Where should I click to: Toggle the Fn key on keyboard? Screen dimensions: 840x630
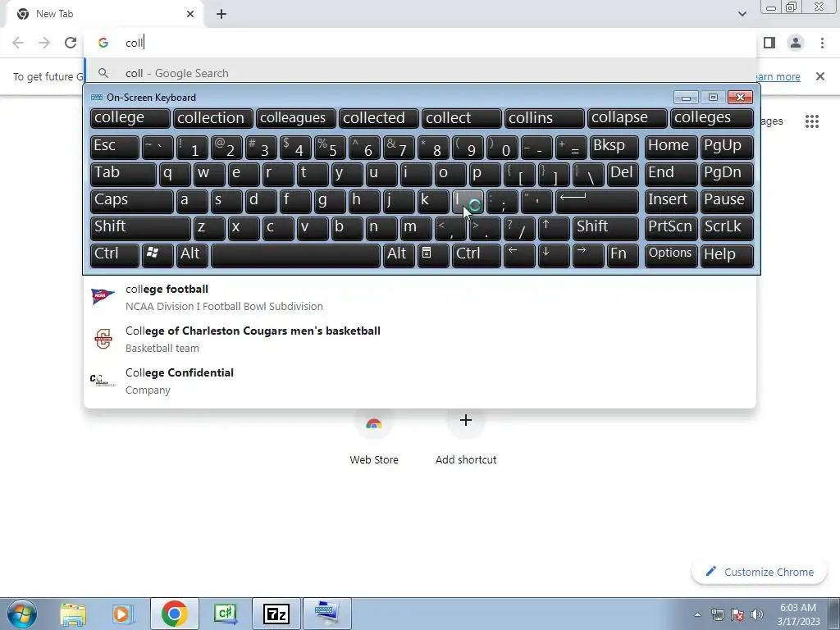pyautogui.click(x=623, y=254)
